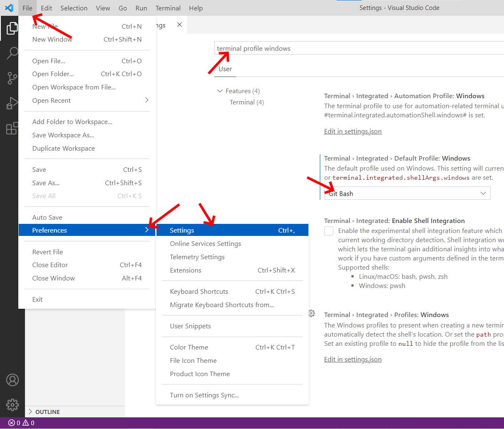Open the Terminal menu in menu bar

point(168,8)
